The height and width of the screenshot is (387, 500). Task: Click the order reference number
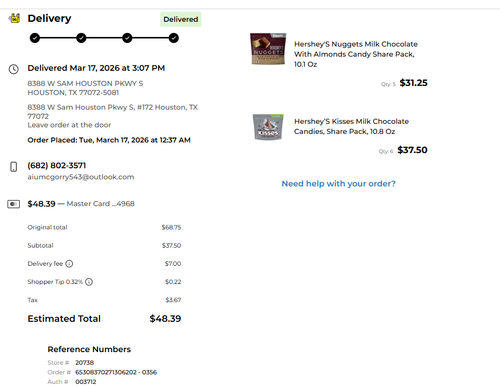click(116, 372)
